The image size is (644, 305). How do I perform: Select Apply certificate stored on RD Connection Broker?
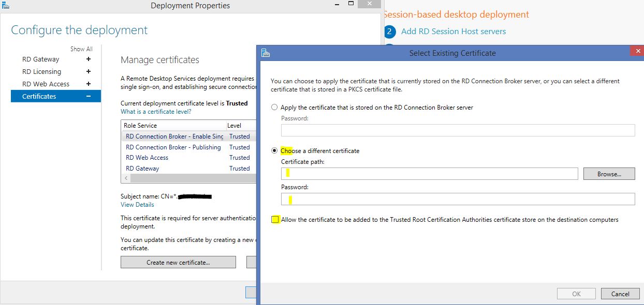click(274, 108)
